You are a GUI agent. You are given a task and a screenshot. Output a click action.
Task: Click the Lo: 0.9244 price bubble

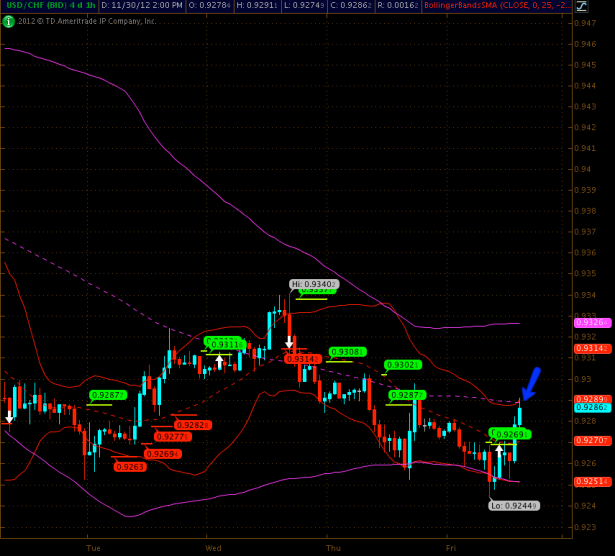514,505
